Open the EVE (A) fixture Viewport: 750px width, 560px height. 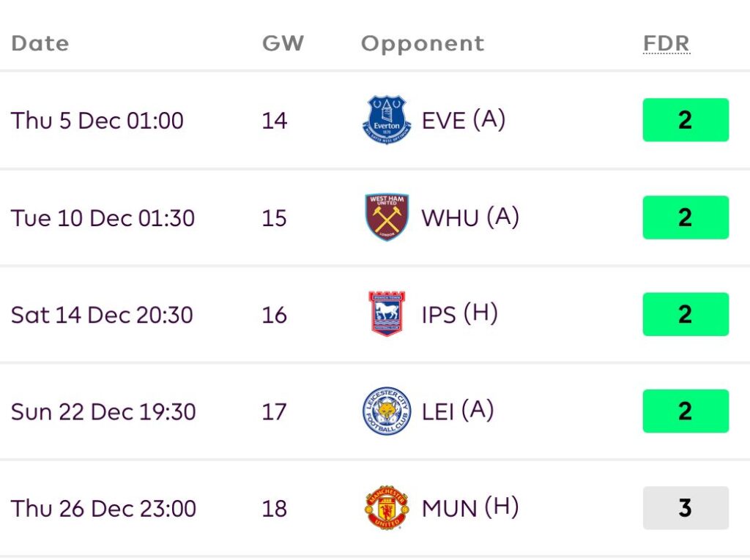point(463,120)
